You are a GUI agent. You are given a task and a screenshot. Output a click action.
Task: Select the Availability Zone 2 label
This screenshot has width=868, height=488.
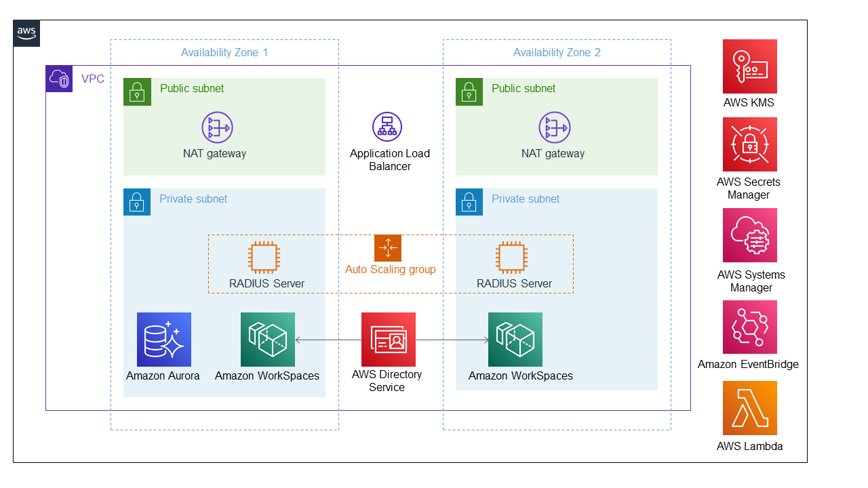pyautogui.click(x=557, y=52)
